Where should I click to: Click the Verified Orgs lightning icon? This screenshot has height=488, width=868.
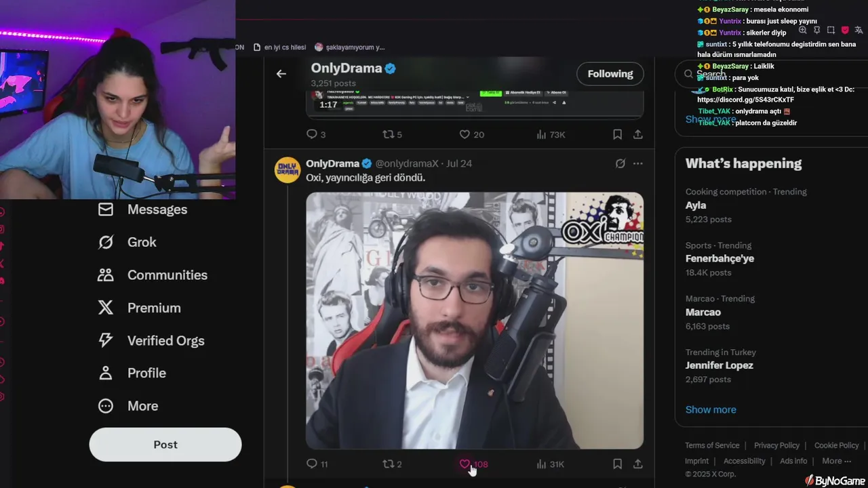click(x=106, y=340)
